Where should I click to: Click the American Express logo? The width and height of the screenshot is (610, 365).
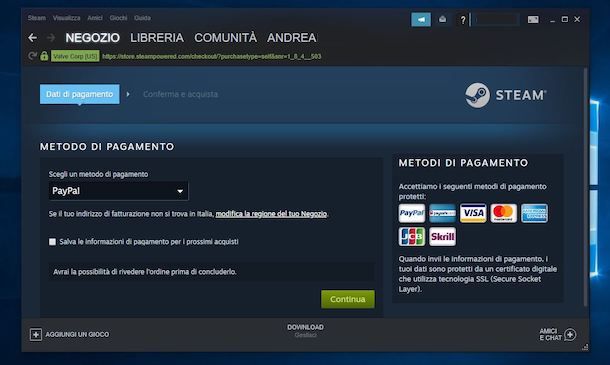pyautogui.click(x=534, y=213)
